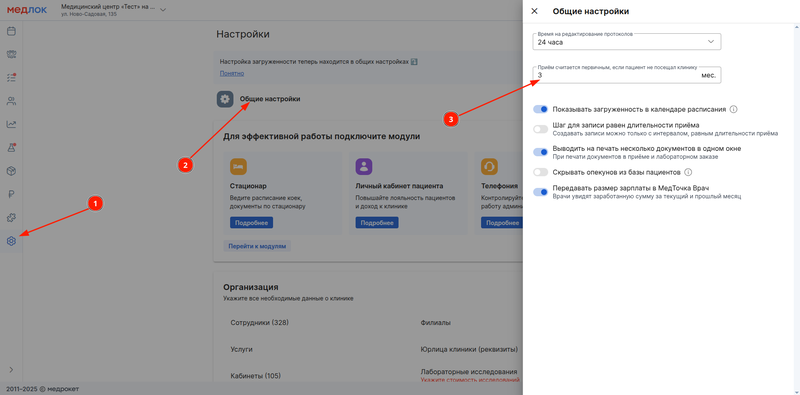Click info icon next to загруженность option
The width and height of the screenshot is (800, 395).
[734, 109]
